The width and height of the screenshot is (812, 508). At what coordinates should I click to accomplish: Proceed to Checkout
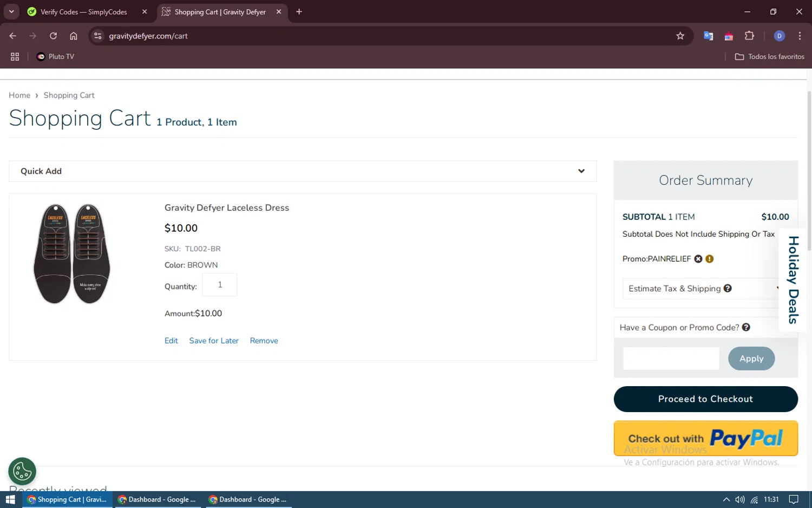pos(705,399)
